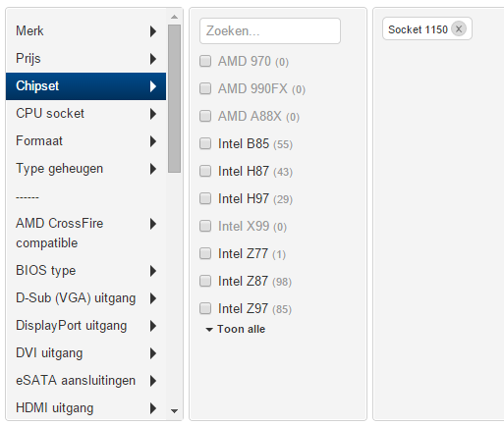Enable the Intel Z97 chipset filter
504x426 pixels.
tap(205, 308)
